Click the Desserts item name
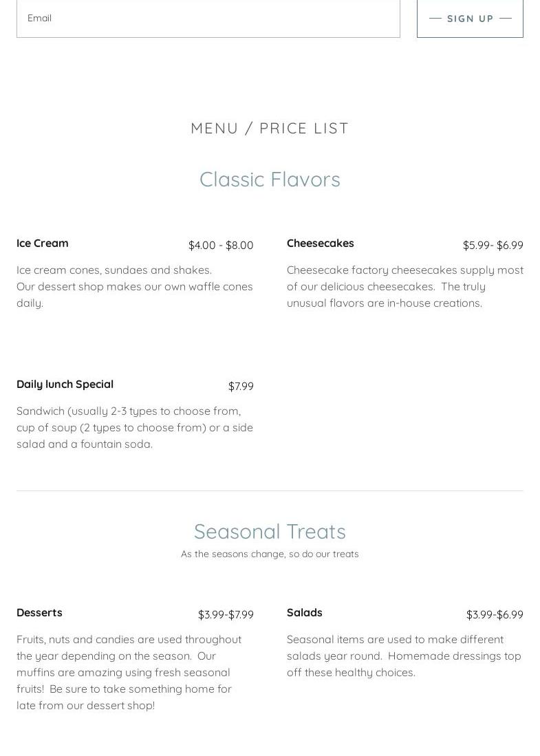 tap(40, 613)
